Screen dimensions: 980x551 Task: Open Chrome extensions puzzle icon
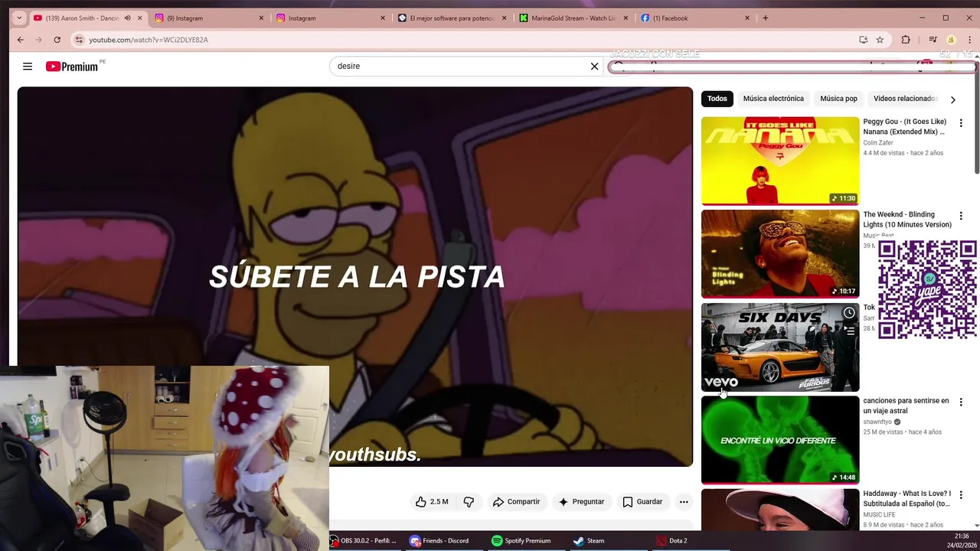pyautogui.click(x=906, y=40)
